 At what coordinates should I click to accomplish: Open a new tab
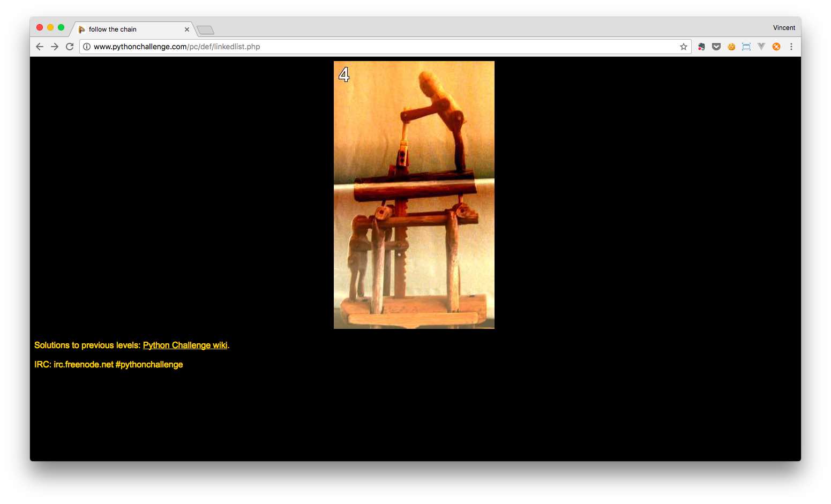[205, 30]
